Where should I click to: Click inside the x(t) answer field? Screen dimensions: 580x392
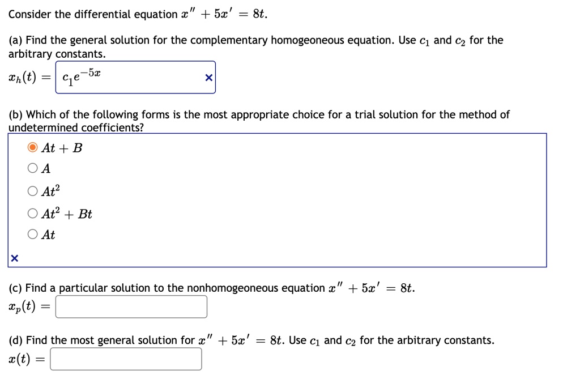125,358
